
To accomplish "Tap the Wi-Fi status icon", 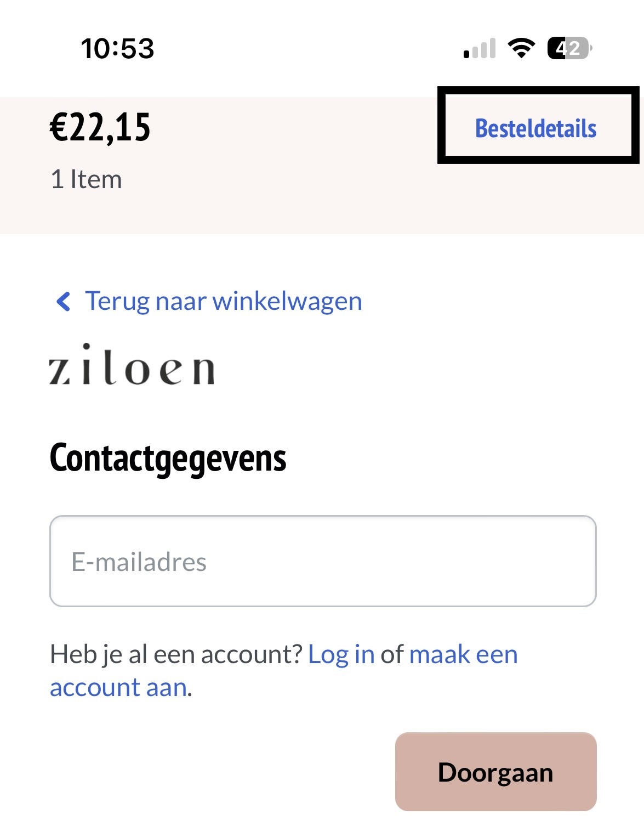I will click(x=521, y=48).
